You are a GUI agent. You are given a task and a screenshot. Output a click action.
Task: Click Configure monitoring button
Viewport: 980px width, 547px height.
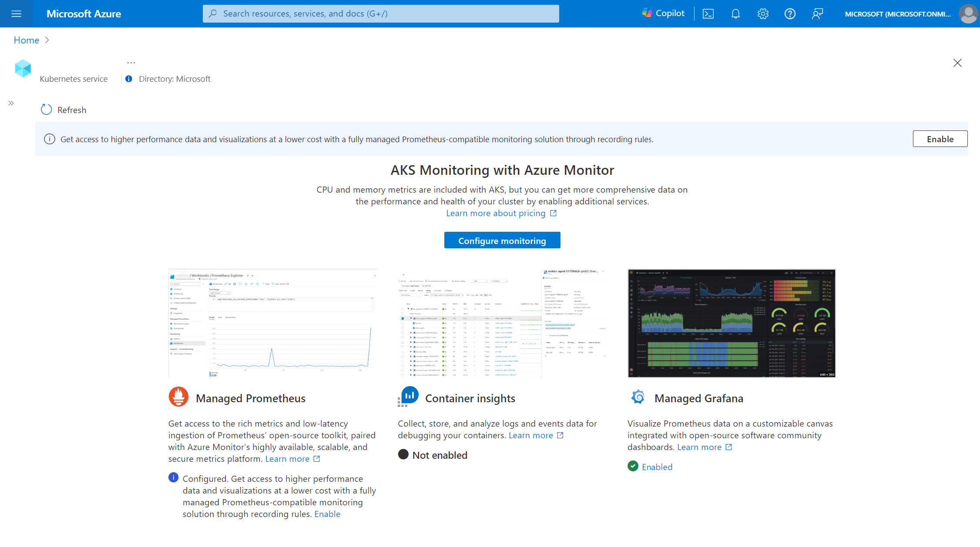click(x=502, y=240)
